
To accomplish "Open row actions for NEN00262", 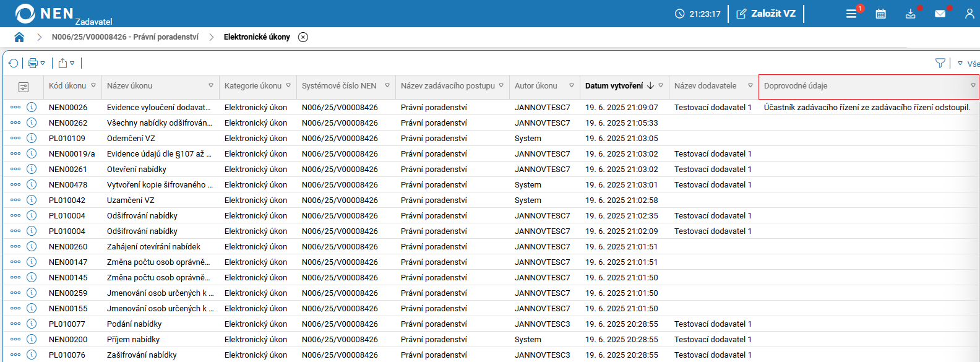I will point(15,123).
